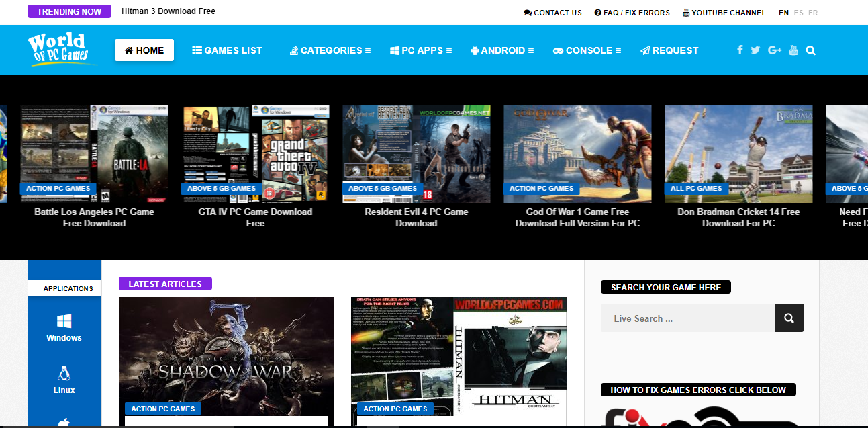The height and width of the screenshot is (428, 868).
Task: Open Resident Evil 4 cover thumbnail
Action: 416,154
